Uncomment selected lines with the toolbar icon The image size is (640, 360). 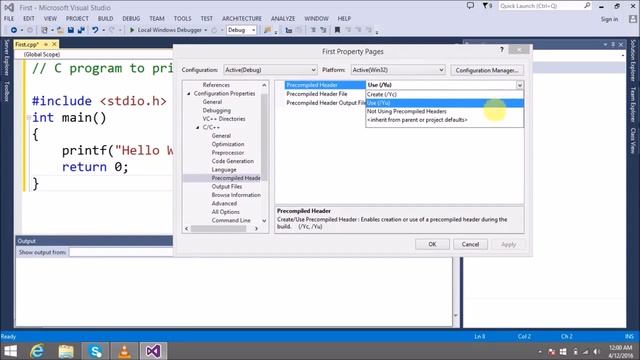[323, 30]
